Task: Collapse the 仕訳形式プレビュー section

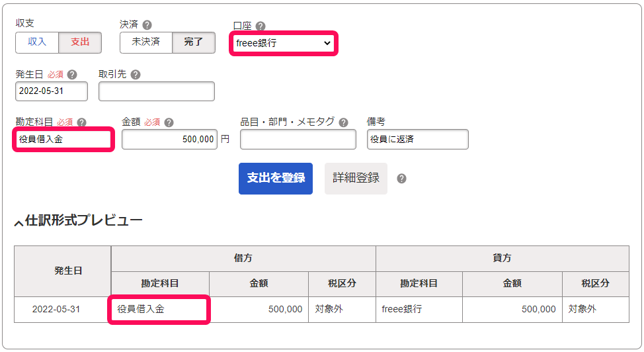Action: 79,221
